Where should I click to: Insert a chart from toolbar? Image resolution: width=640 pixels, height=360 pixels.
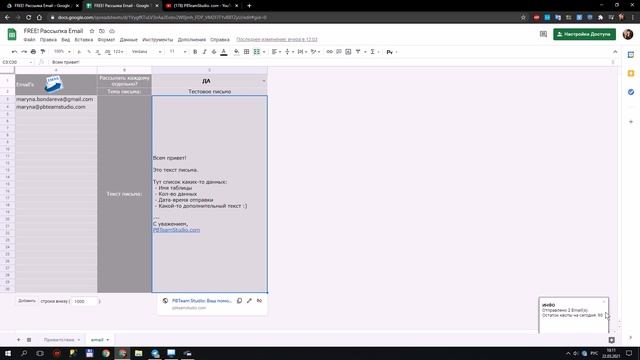[348, 52]
